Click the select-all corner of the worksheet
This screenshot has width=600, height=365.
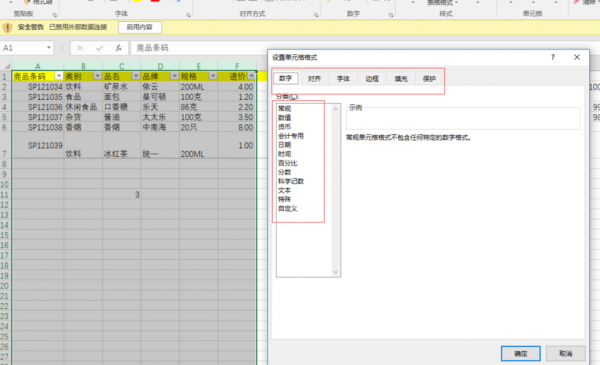tap(7, 66)
